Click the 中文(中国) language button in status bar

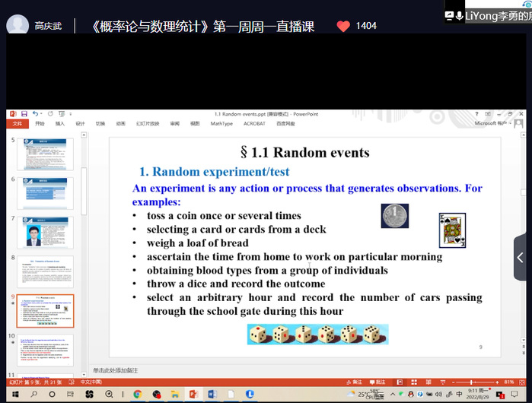tap(91, 382)
